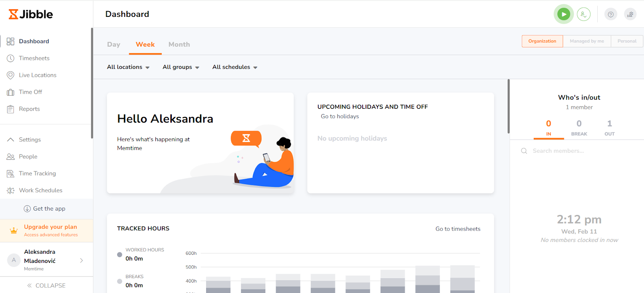The width and height of the screenshot is (644, 293).
Task: Click the Jibble logo
Action: [x=31, y=14]
